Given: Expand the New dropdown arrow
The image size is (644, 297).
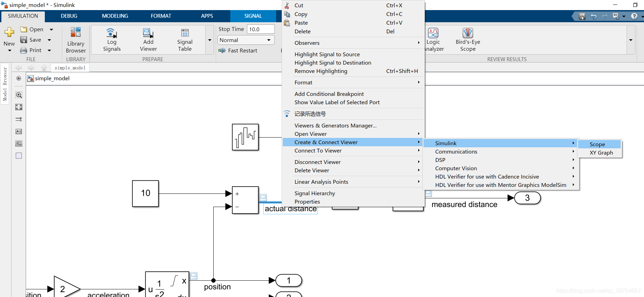Looking at the screenshot, I should pyautogui.click(x=9, y=51).
